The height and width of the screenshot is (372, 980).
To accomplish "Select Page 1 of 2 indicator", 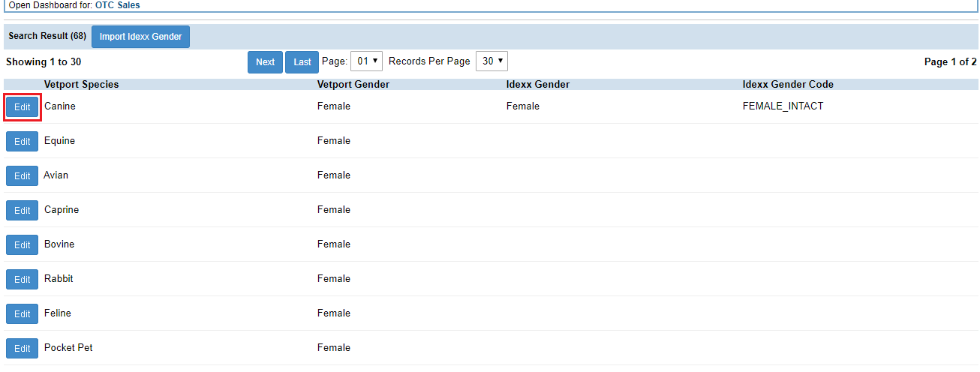I will pyautogui.click(x=951, y=62).
